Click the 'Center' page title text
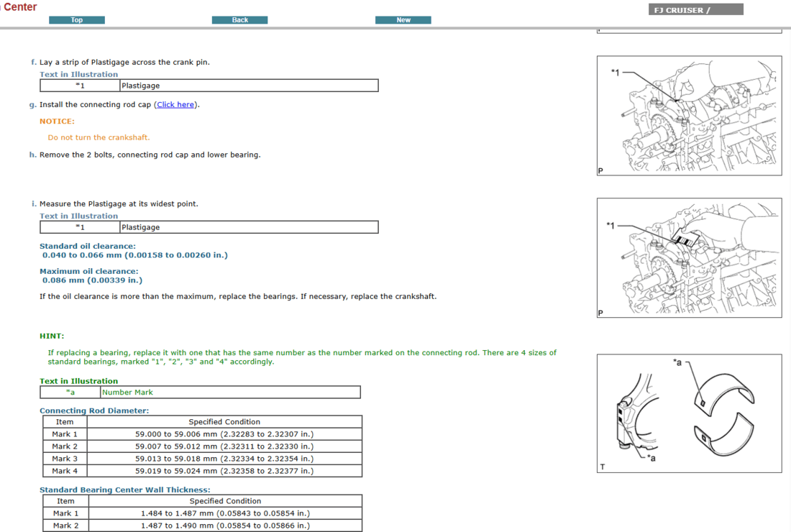This screenshot has height=532, width=791. click(20, 7)
